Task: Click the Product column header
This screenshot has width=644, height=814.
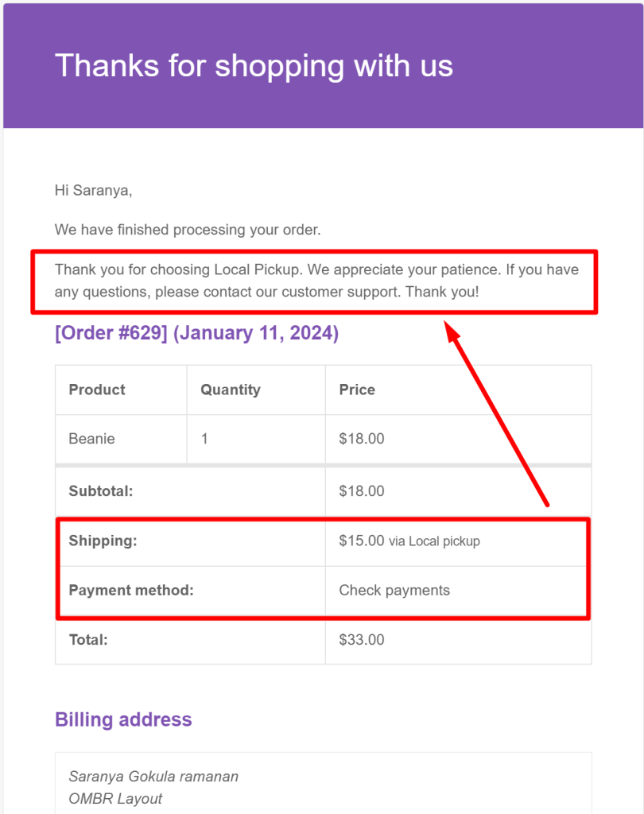Action: (x=97, y=390)
